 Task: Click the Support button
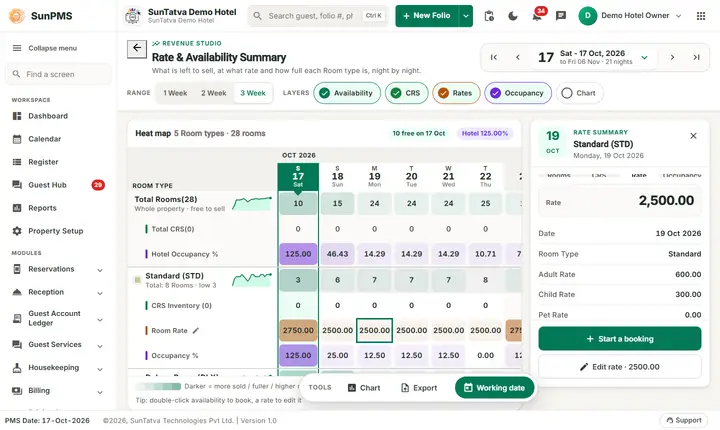(684, 420)
